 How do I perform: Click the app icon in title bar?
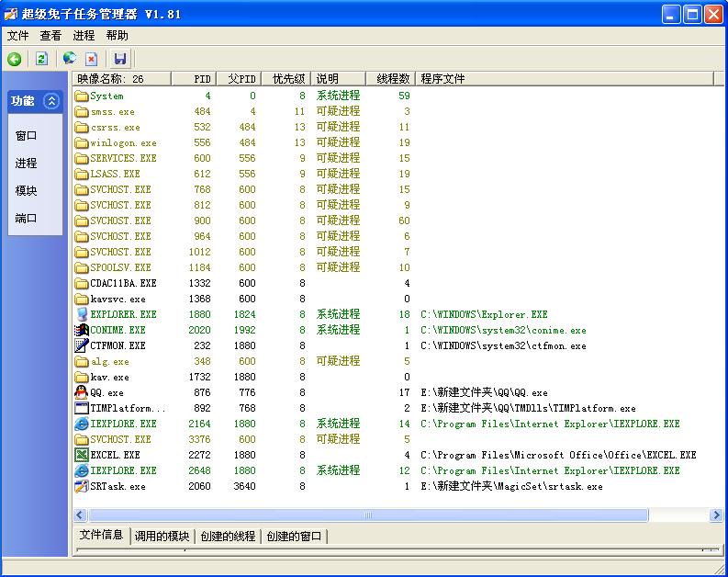(11, 15)
